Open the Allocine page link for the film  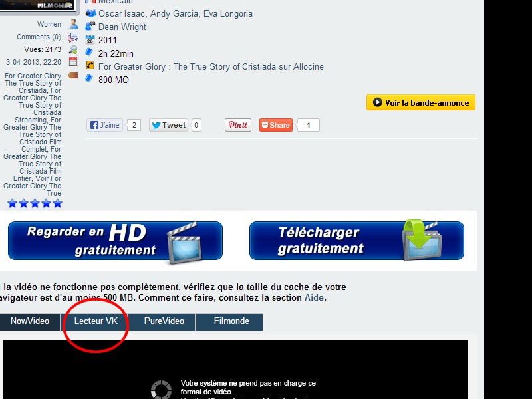tap(211, 67)
